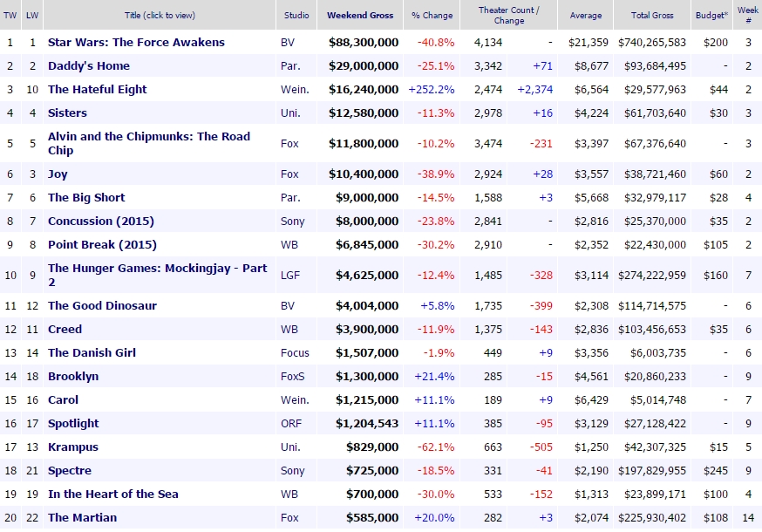The width and height of the screenshot is (762, 532).
Task: Open Uni. studio link in Sisters row
Action: coord(290,113)
